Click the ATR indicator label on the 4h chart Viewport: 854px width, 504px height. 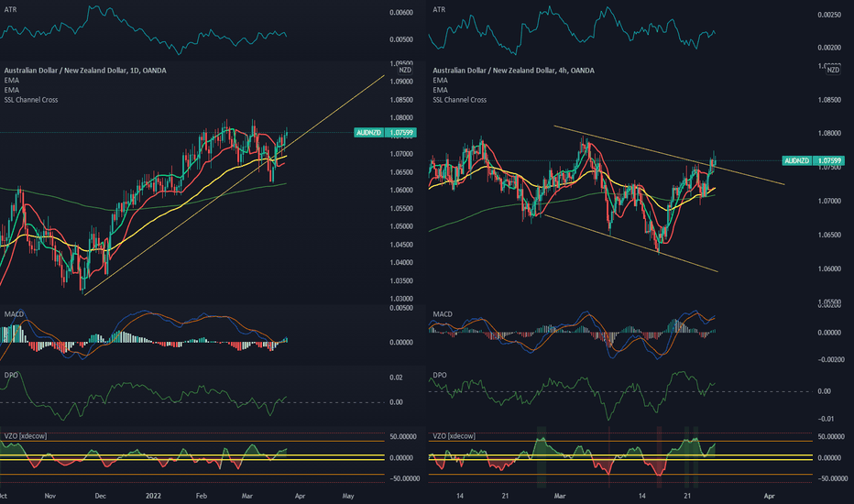click(x=439, y=9)
